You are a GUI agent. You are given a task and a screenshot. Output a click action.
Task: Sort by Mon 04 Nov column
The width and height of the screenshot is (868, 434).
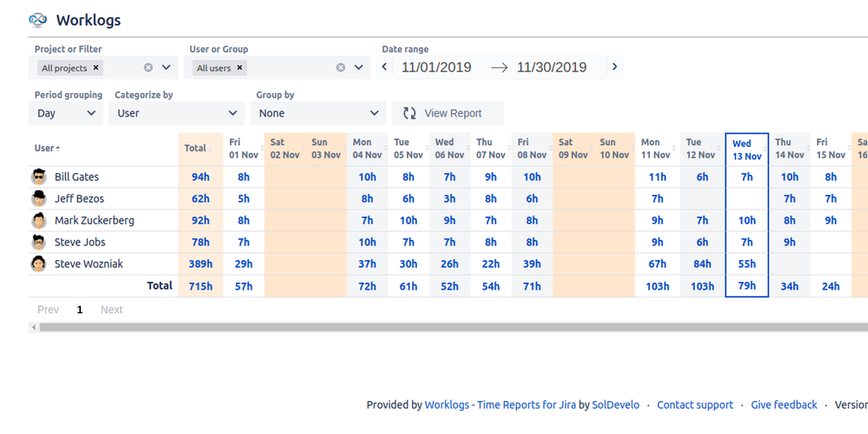click(367, 149)
